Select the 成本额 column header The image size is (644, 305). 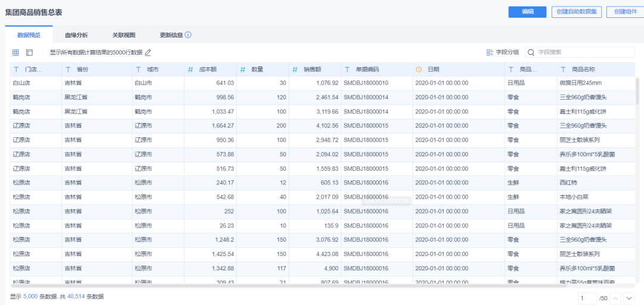(x=210, y=69)
